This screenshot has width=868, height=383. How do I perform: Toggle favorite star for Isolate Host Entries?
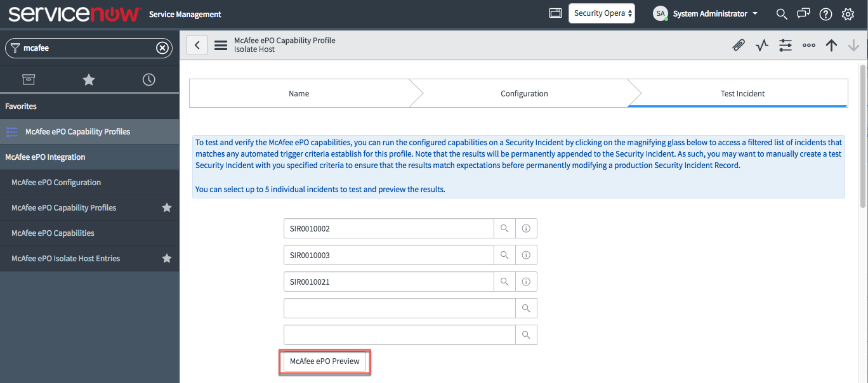(167, 258)
